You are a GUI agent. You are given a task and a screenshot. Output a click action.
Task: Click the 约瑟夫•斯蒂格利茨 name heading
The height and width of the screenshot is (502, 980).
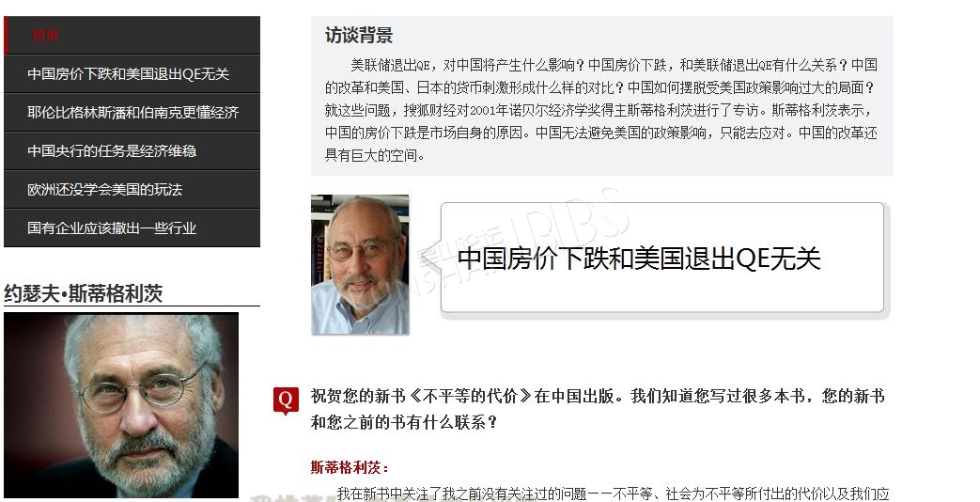[x=83, y=294]
